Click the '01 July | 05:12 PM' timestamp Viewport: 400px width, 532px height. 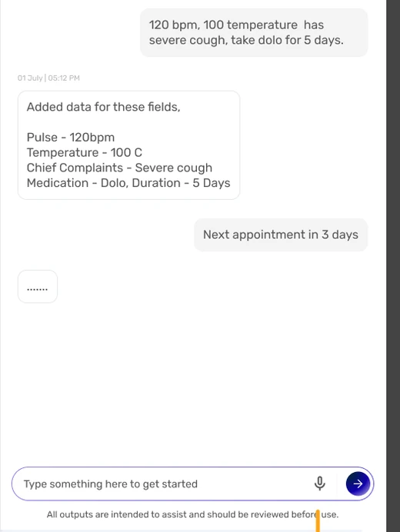tap(48, 78)
